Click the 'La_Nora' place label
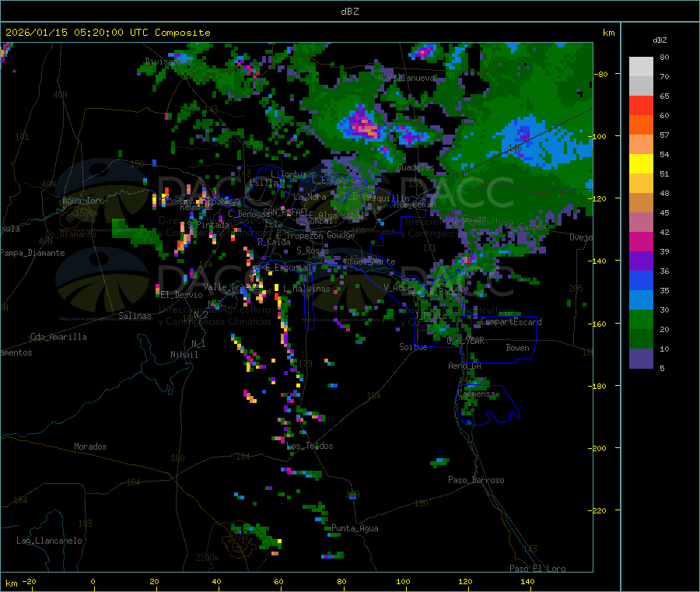Screen dimensions: 700x592 tap(310, 197)
